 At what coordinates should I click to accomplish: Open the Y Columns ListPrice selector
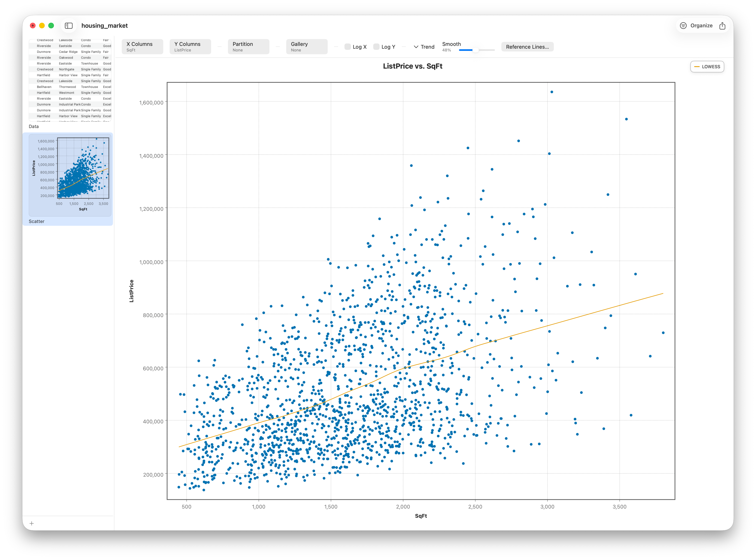coord(190,47)
